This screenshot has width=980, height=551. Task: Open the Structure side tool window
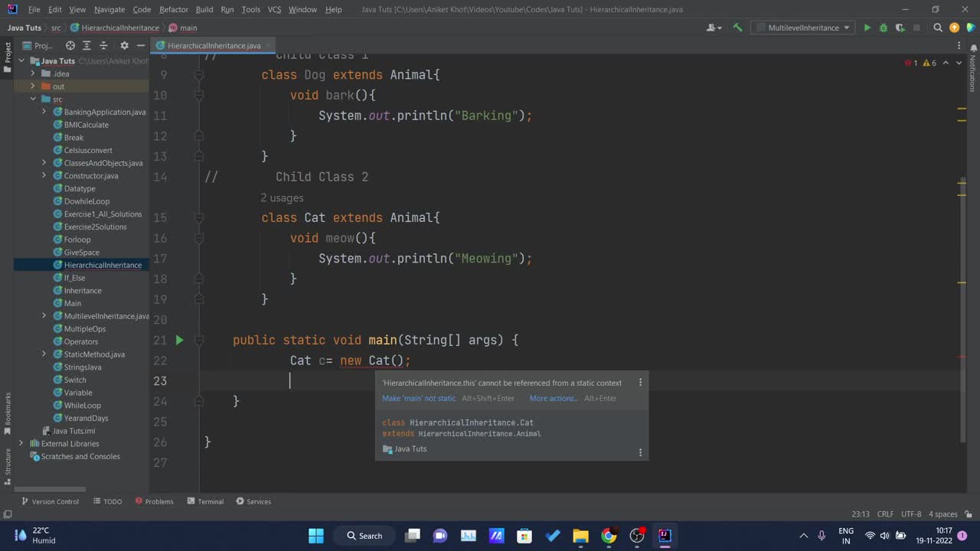point(8,466)
